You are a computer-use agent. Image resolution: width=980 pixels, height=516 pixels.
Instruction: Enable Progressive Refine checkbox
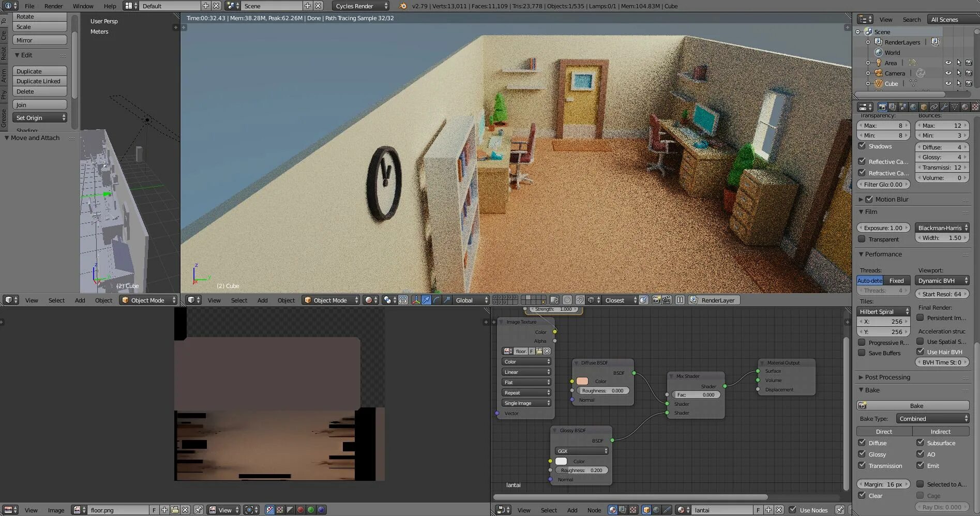[x=862, y=342]
